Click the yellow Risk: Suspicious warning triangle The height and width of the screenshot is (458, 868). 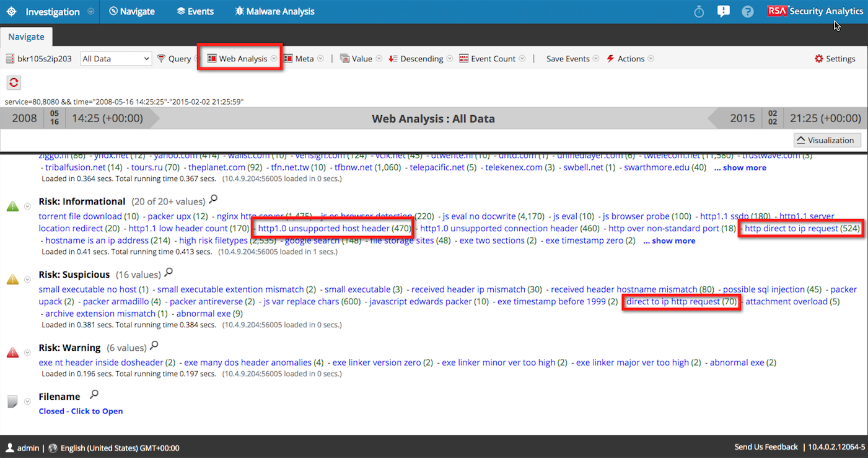12,278
